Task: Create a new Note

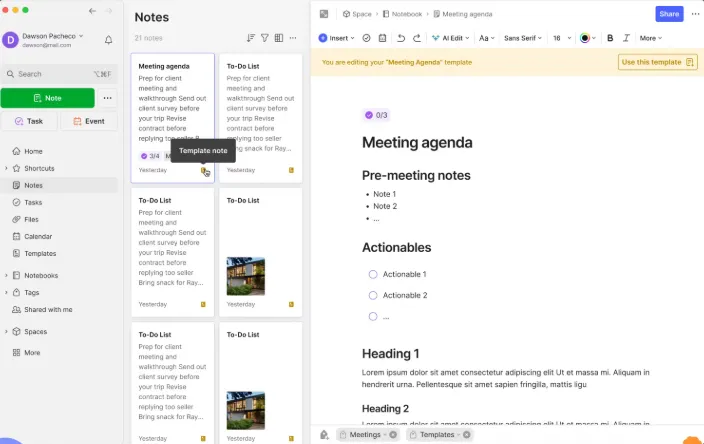Action: click(x=48, y=98)
